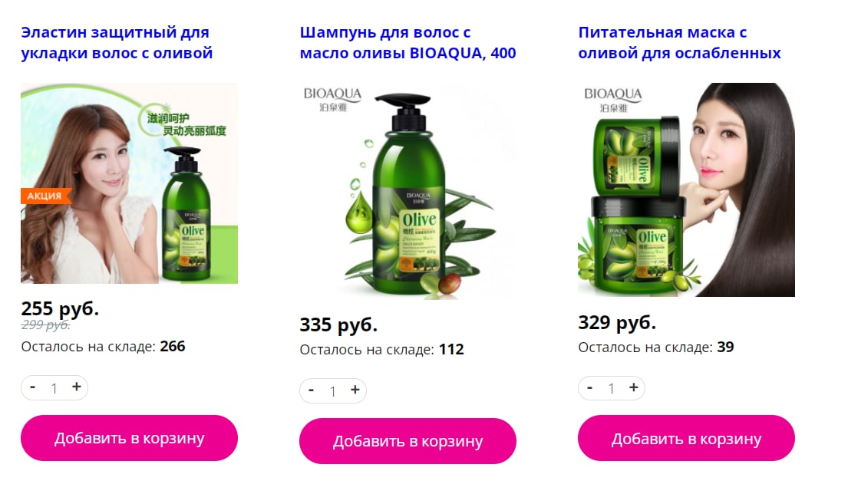Select the quantity field of the elastin product

(54, 388)
